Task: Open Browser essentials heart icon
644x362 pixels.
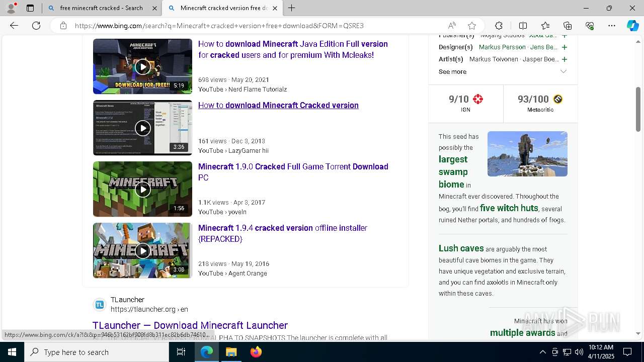Action: tap(590, 26)
